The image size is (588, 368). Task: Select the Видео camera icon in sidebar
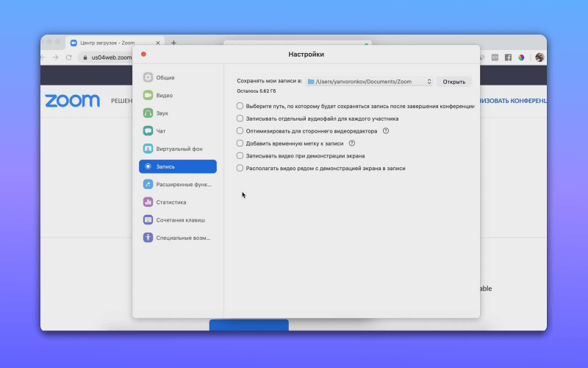148,95
